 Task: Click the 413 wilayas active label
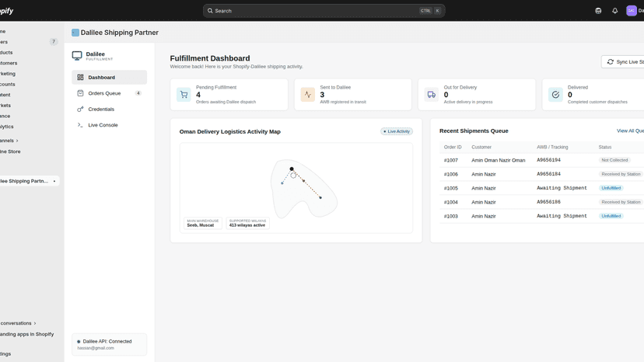tap(247, 223)
